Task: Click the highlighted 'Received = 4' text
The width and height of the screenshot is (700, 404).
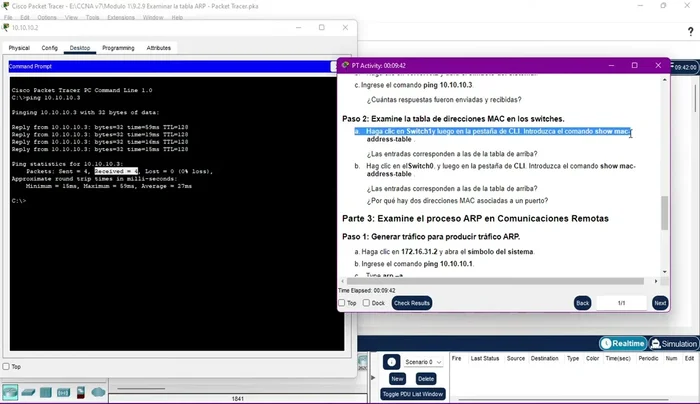Action: (x=116, y=171)
